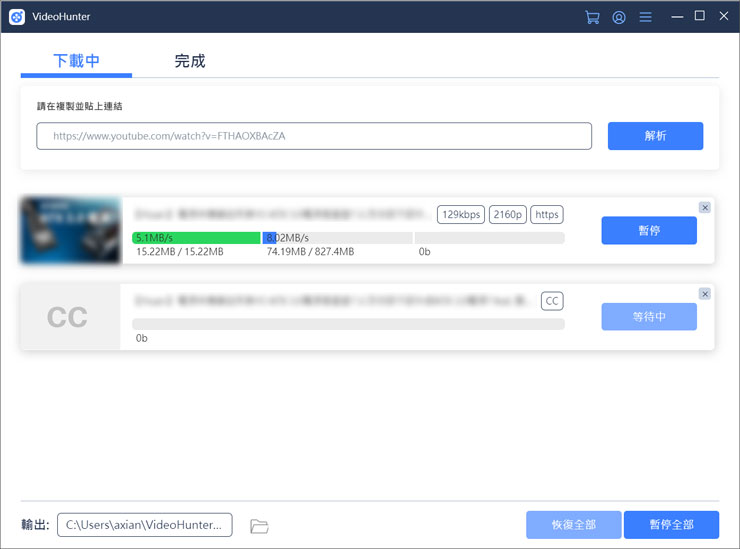
Task: Switch to the 下載中 tab
Action: click(x=76, y=61)
